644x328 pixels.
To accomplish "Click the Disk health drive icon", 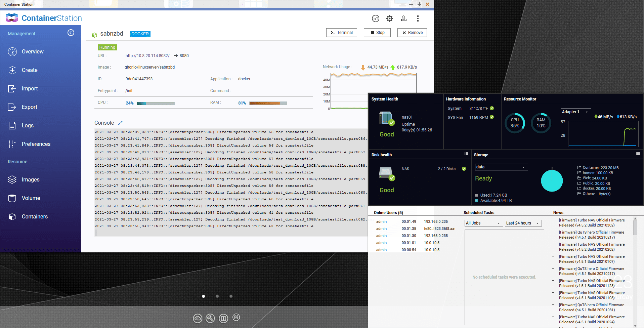I will click(x=386, y=174).
